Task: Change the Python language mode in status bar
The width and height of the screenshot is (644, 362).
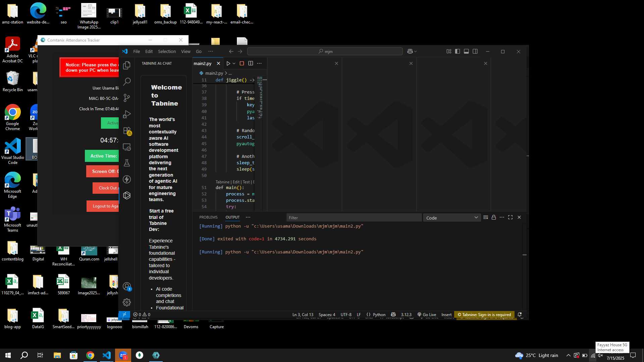Action: pyautogui.click(x=379, y=314)
